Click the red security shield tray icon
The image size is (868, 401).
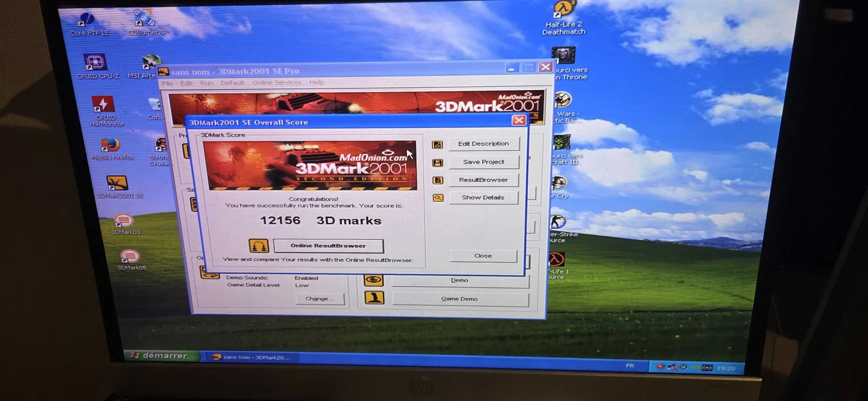[660, 366]
